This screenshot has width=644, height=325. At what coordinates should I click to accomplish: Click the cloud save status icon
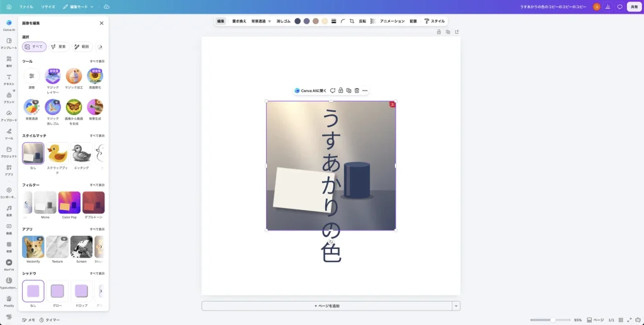coord(106,7)
